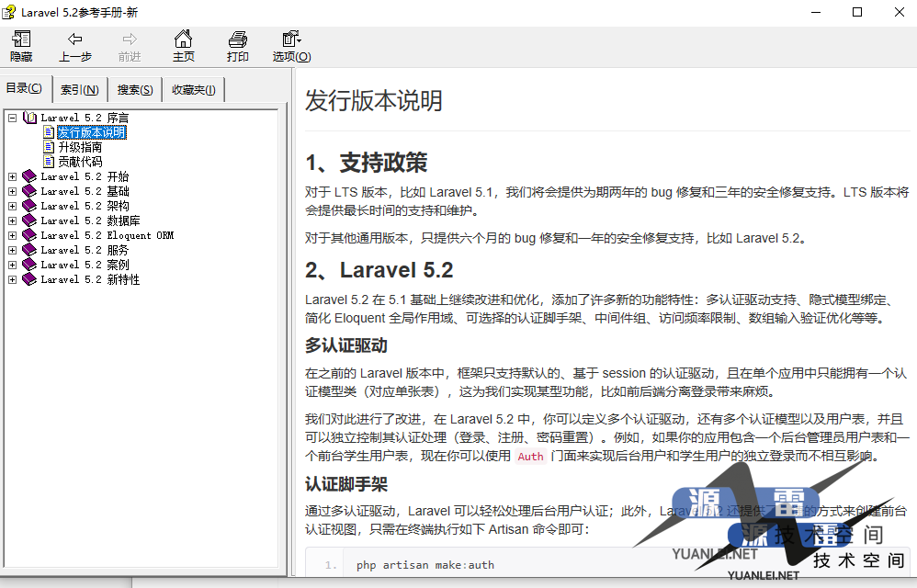Click the heading 2、Laravel 5.2

(x=379, y=270)
